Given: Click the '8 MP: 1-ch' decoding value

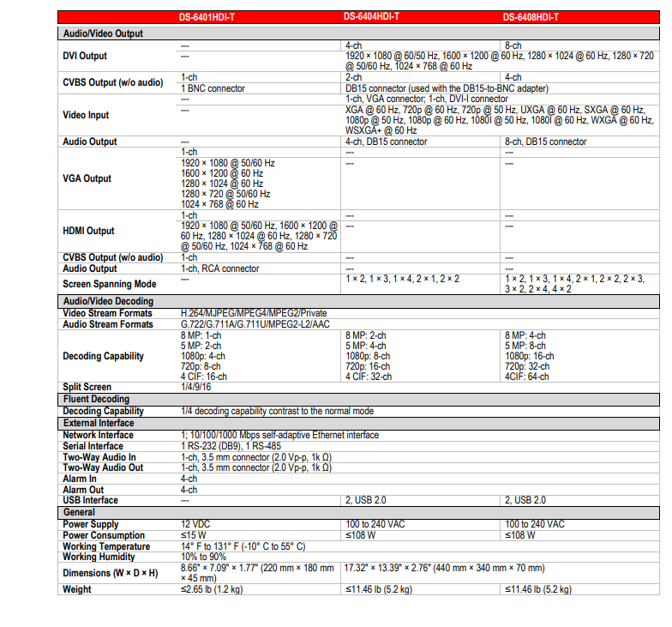Looking at the screenshot, I should (x=201, y=335).
